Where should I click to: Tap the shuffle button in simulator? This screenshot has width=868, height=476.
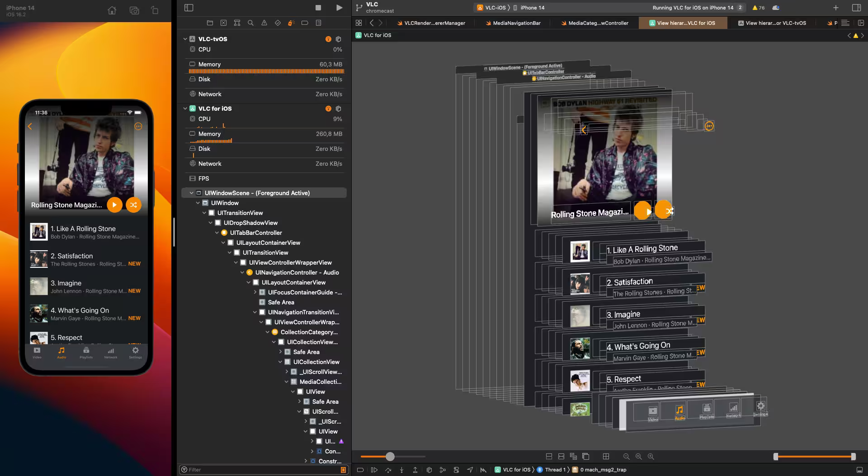133,205
